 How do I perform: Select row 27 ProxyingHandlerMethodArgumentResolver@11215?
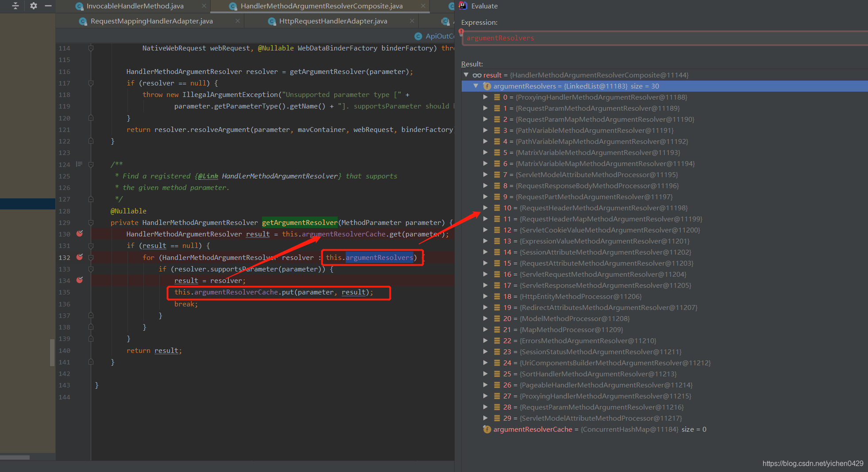click(x=664, y=396)
